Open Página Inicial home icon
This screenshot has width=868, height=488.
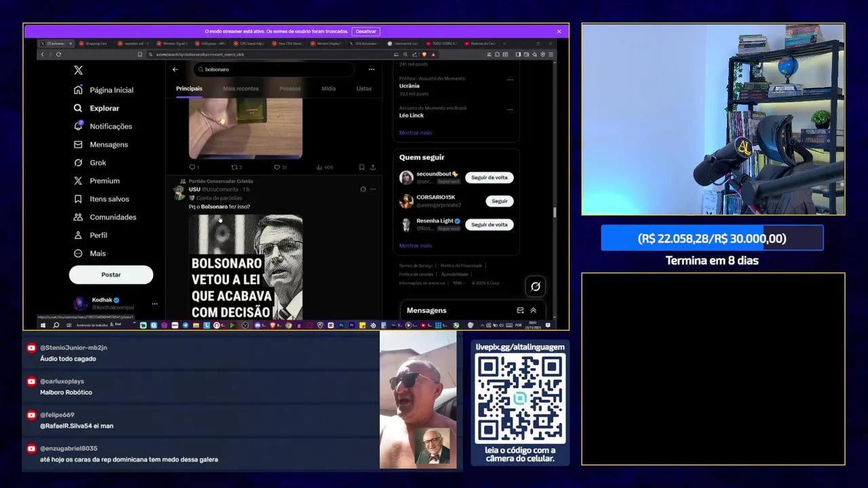[78, 90]
